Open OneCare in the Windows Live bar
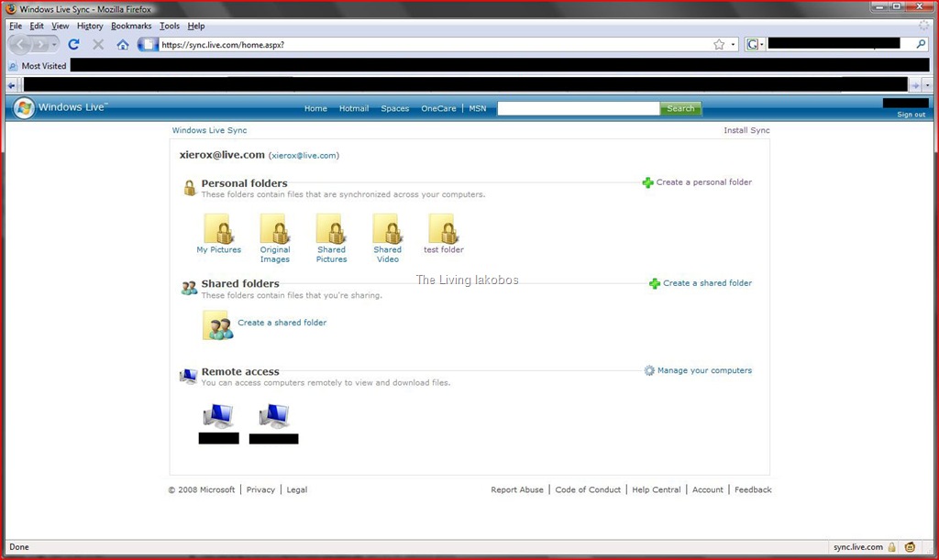This screenshot has height=560, width=939. point(438,108)
